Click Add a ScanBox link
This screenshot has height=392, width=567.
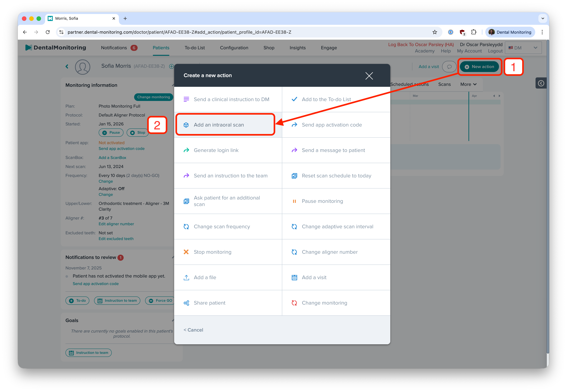pyautogui.click(x=112, y=157)
